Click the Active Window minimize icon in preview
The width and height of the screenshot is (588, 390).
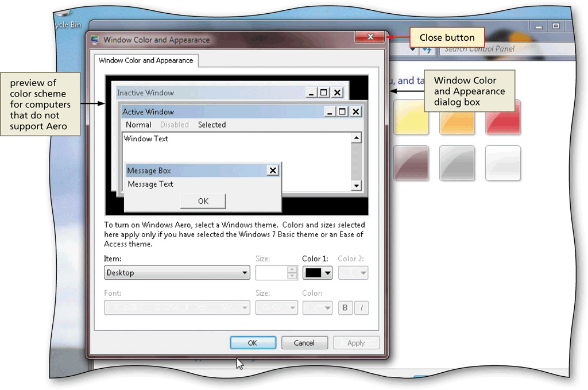tap(329, 111)
